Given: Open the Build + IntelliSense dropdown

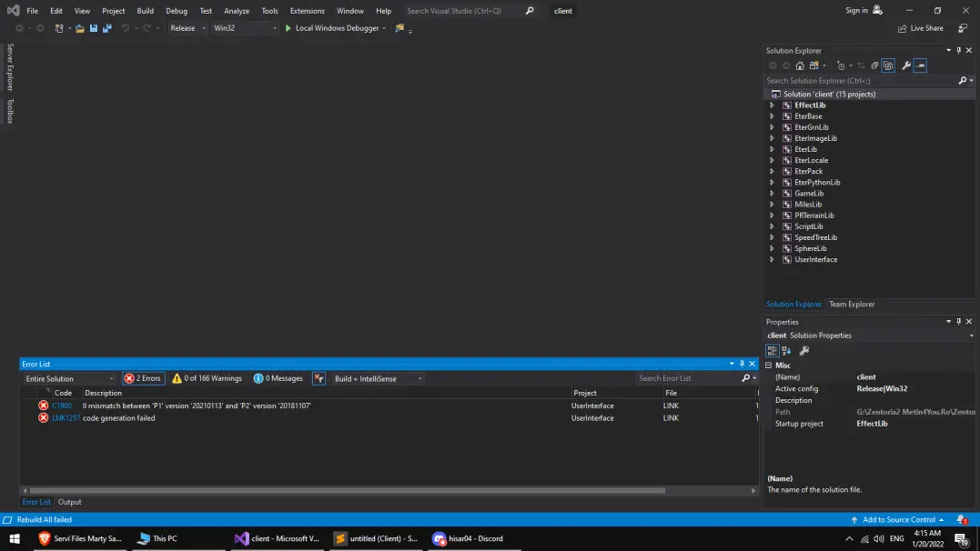Looking at the screenshot, I should (x=379, y=378).
